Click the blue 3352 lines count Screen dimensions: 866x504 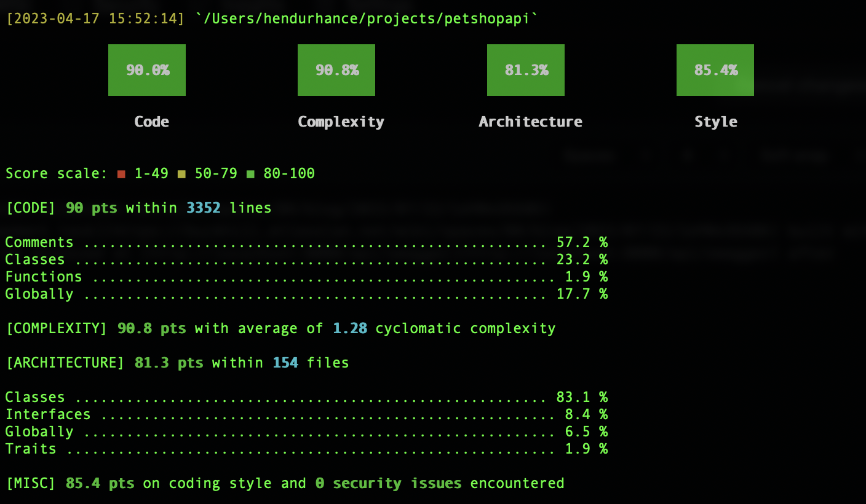[x=203, y=207]
